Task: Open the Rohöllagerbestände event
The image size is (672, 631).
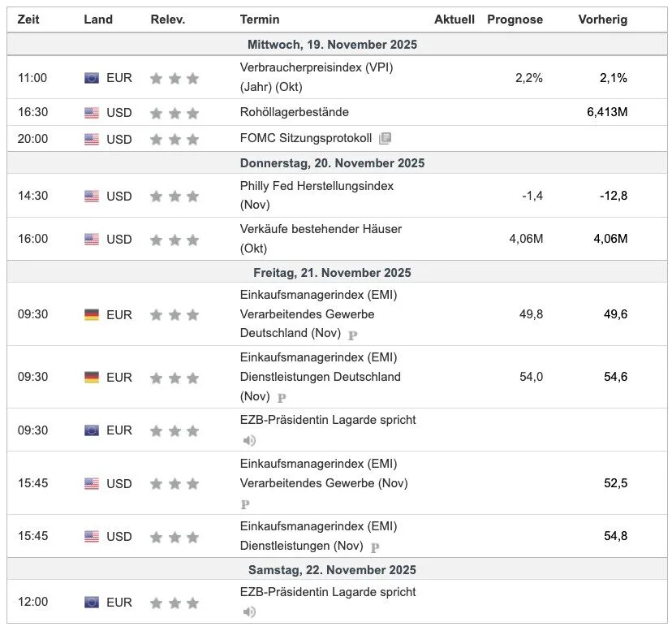Action: coord(295,112)
